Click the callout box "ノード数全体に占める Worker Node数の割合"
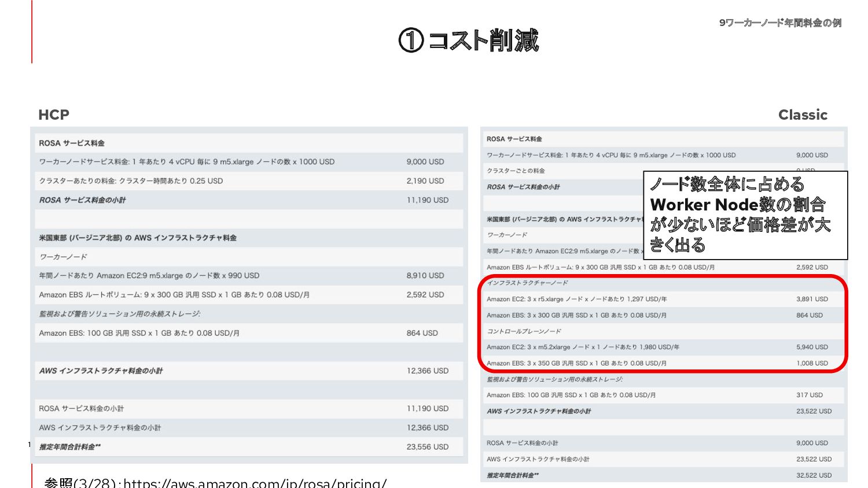The image size is (868, 488). coord(745,215)
